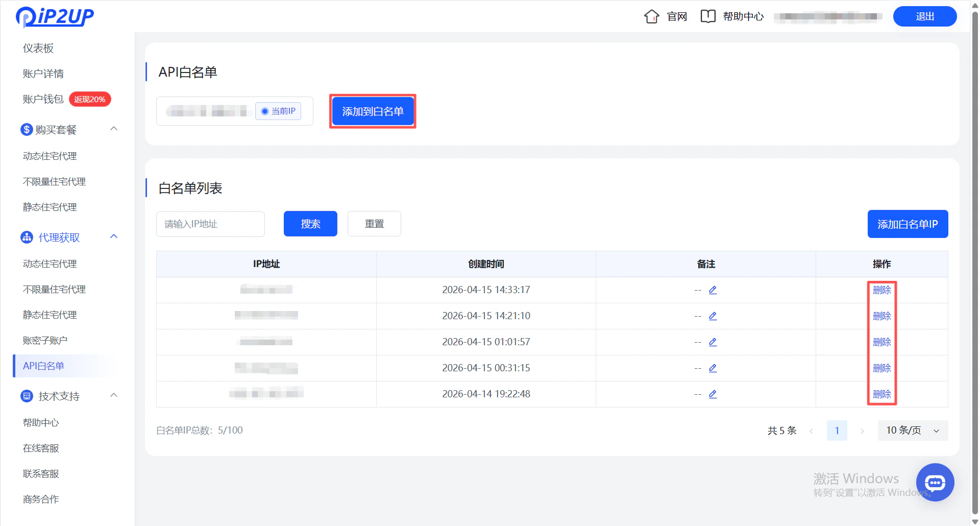The height and width of the screenshot is (526, 980).
Task: Select API白名单 in the sidebar
Action: tap(43, 366)
